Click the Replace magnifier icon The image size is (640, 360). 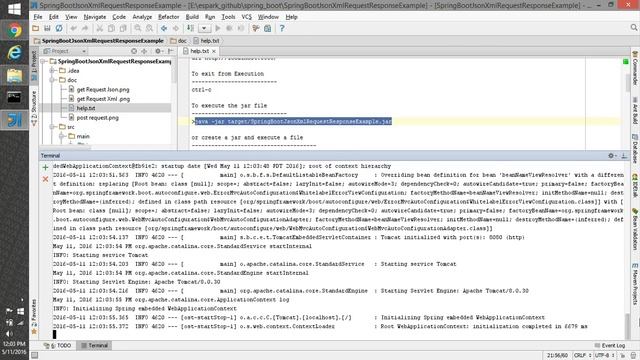point(149,28)
